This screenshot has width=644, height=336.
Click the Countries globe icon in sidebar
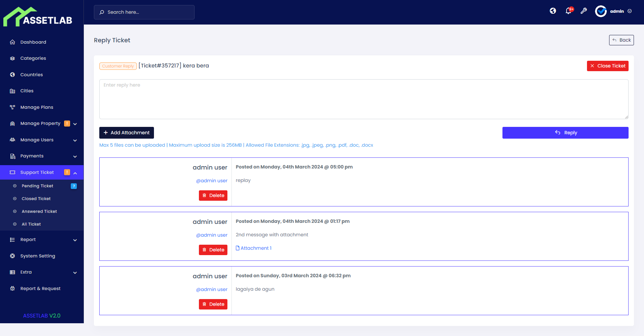tap(12, 75)
